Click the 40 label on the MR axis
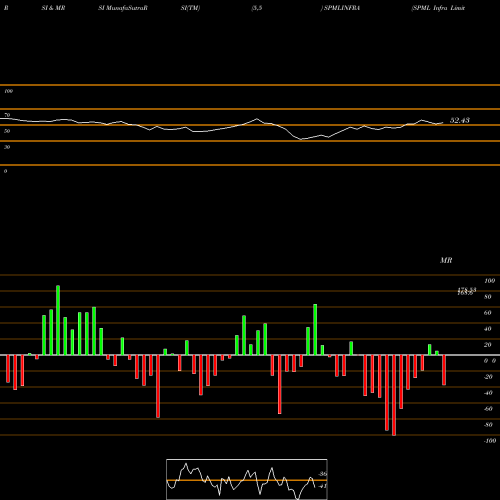Viewport: 500px width, 500px height. click(x=488, y=329)
